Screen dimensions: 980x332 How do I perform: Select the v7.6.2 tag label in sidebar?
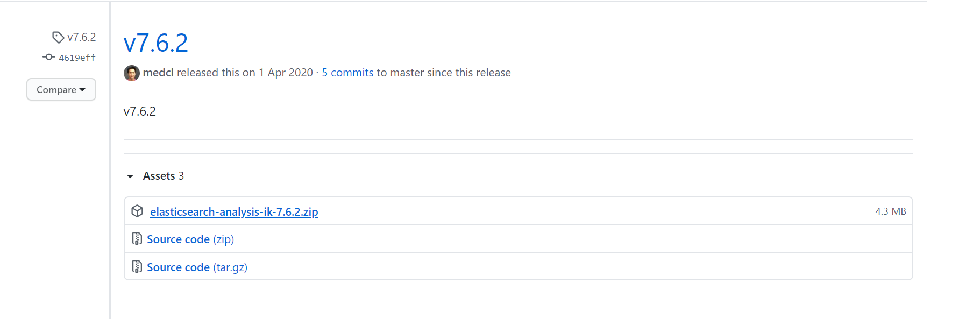82,37
